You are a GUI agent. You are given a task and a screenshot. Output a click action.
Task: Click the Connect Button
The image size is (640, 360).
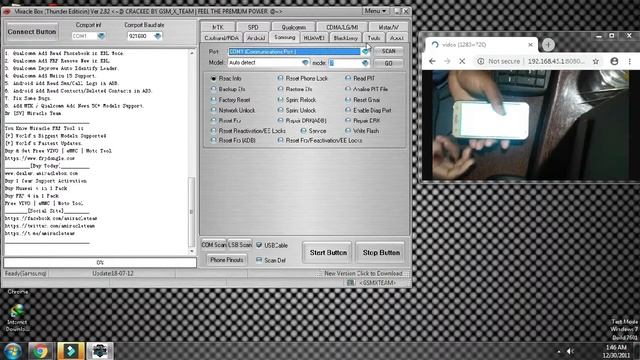click(x=32, y=31)
